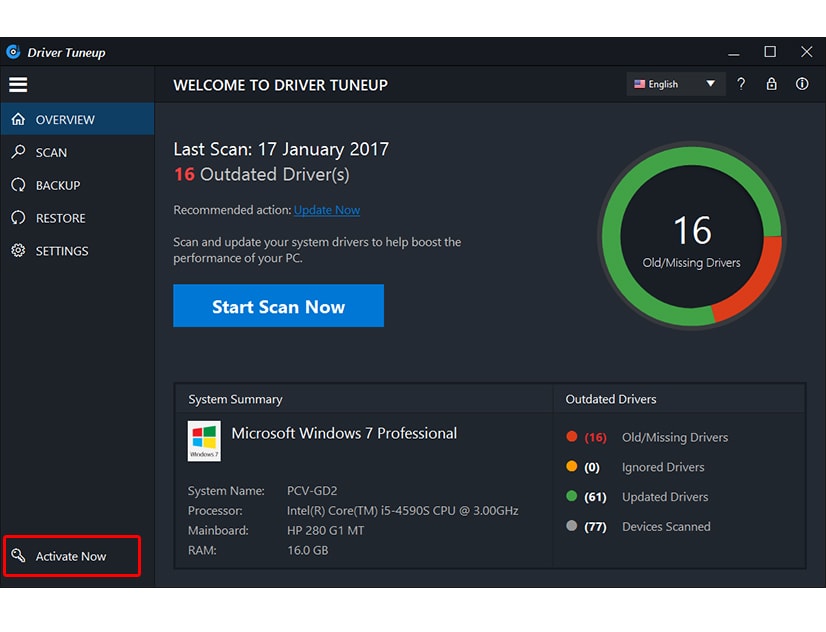Click the 16 Outdated Driver(s) text
Screen dimensions: 826x632
(262, 174)
